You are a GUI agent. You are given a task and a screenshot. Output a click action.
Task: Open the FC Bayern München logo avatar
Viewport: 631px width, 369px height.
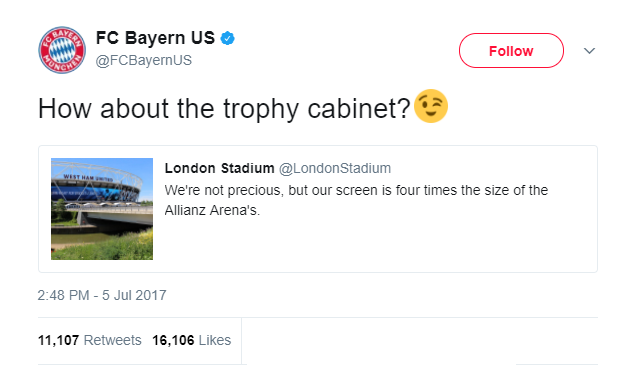[x=62, y=50]
